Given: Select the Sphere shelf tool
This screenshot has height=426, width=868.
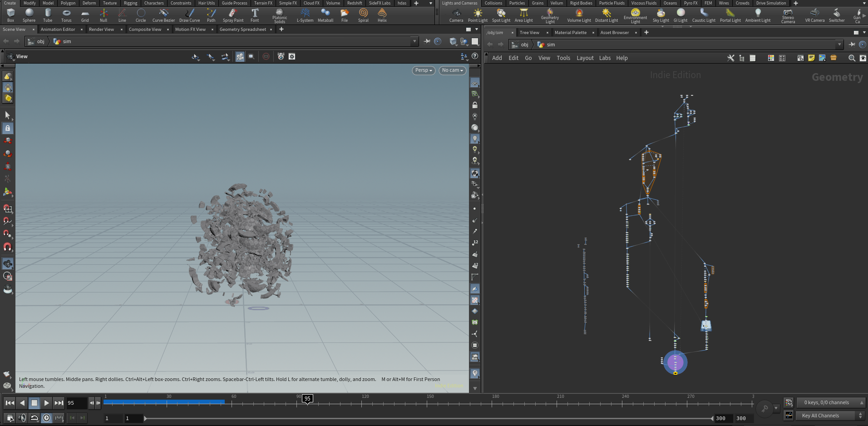Looking at the screenshot, I should (29, 15).
